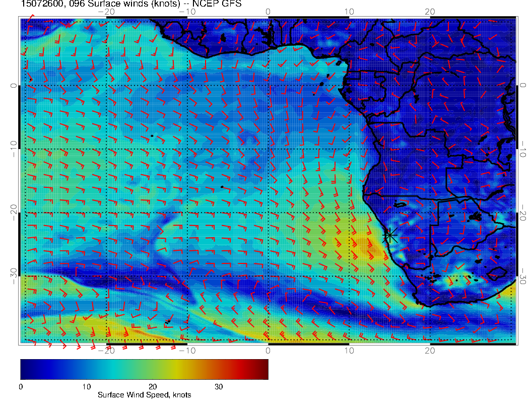This screenshot has height=411, width=532.
Task: Click the "10" tick label under the color bar
Action: click(x=86, y=387)
